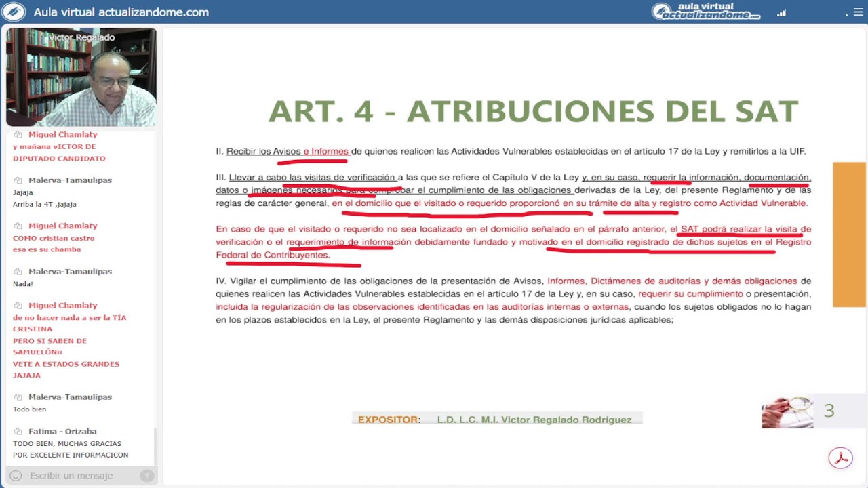This screenshot has height=488, width=868.
Task: Click the 'EXPOSITOR:' label on the slide
Action: coord(389,420)
